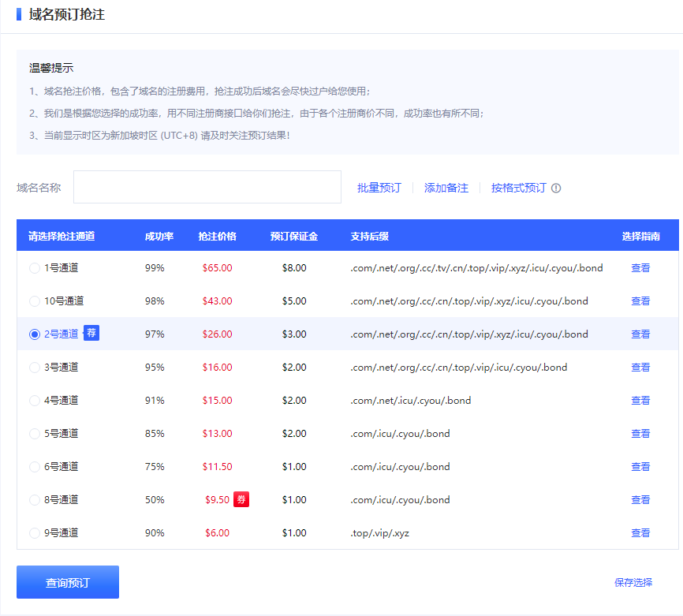Choose the 4号通道 radio option
Viewport: 683px width, 616px height.
pos(35,401)
